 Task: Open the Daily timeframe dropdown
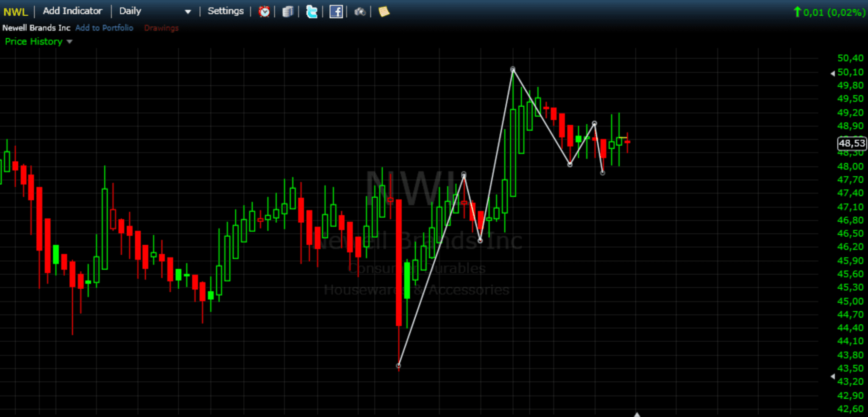pos(155,11)
